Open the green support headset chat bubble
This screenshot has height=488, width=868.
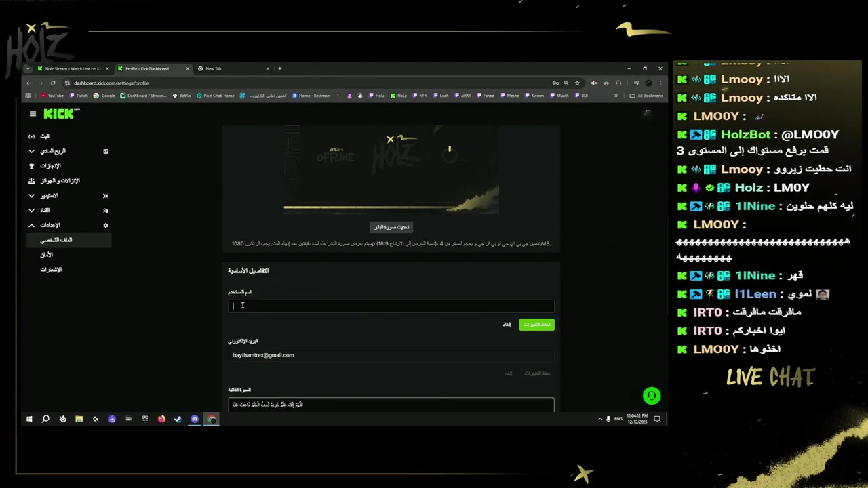click(x=652, y=396)
